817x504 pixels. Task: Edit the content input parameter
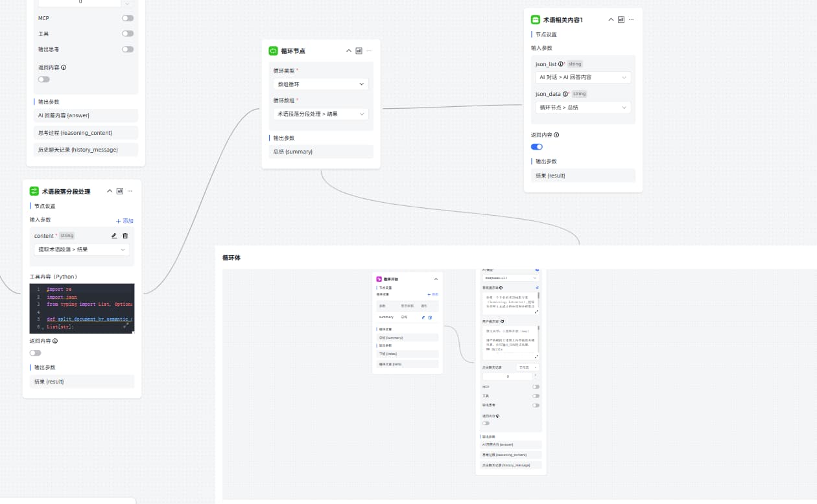click(x=114, y=236)
